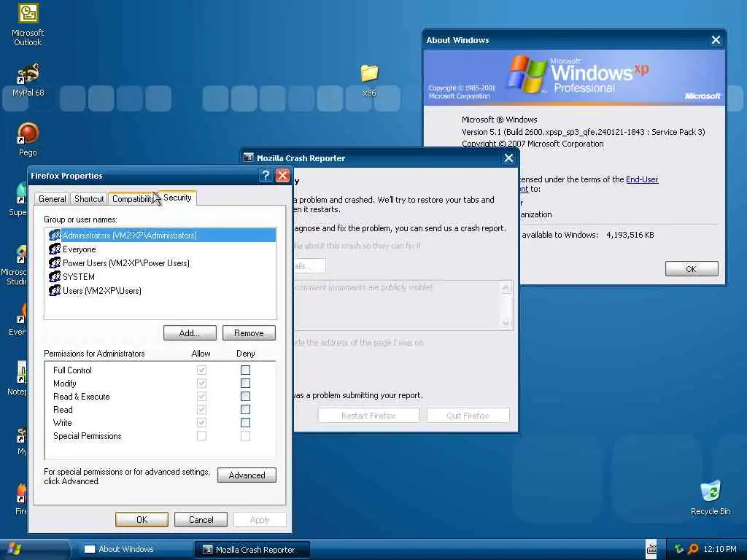The width and height of the screenshot is (747, 560).
Task: Click OK in About Windows dialog
Action: [x=692, y=269]
